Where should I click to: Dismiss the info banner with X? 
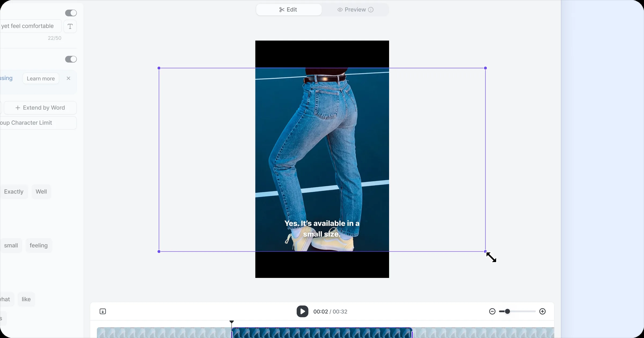68,78
